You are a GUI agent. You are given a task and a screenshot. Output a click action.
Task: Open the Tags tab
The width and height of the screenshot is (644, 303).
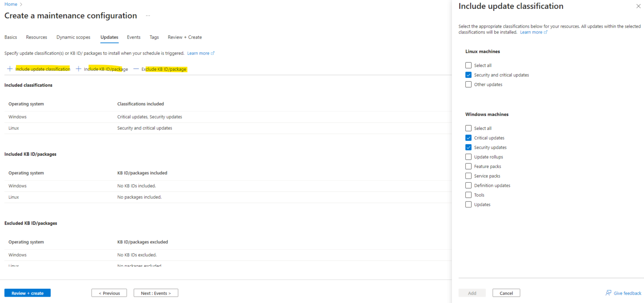point(154,37)
